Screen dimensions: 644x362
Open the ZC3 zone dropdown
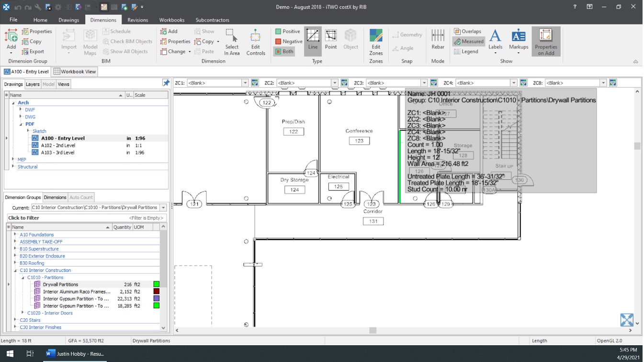tap(424, 83)
